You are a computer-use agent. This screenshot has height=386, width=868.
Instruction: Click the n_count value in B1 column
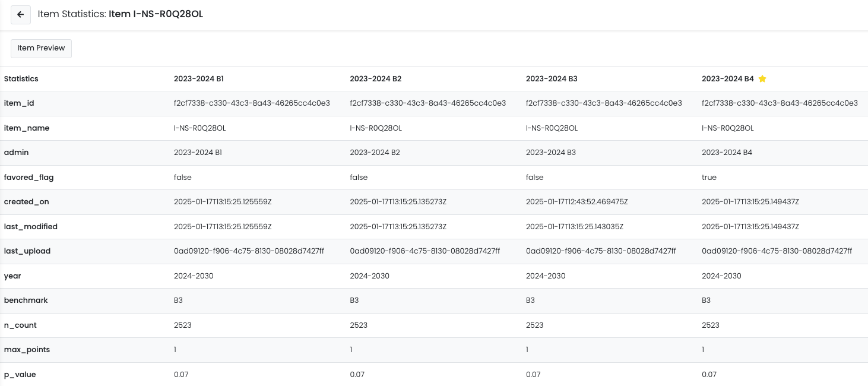coord(182,325)
